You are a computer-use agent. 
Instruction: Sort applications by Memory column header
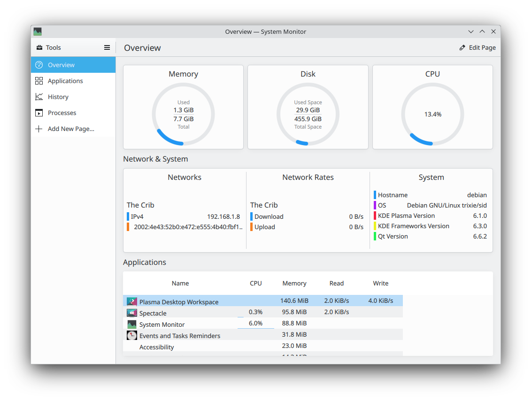[x=294, y=283]
